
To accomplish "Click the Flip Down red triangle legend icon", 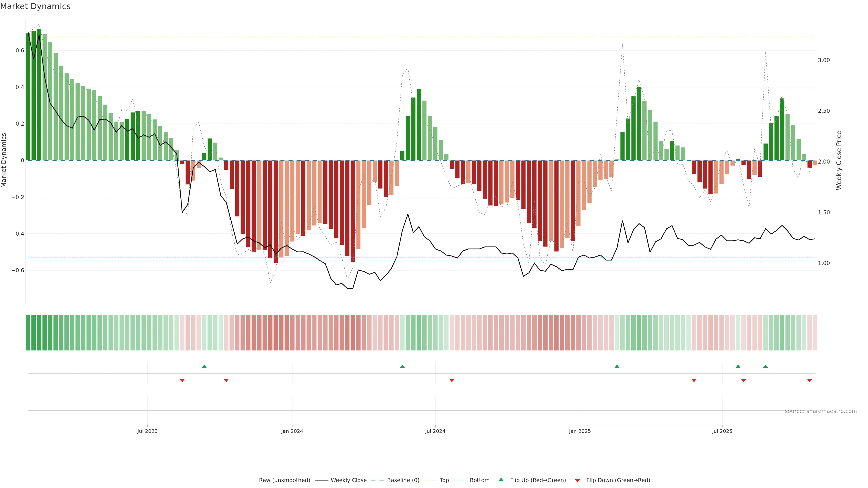I will point(577,480).
